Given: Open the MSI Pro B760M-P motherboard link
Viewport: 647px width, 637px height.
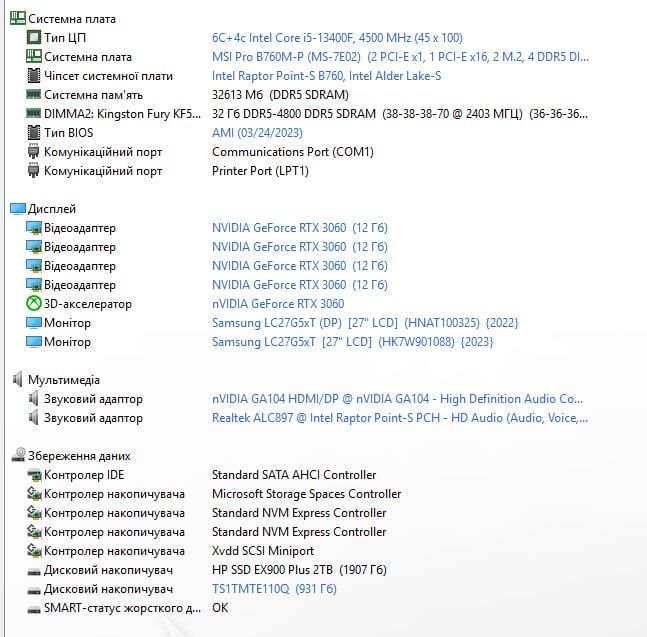Looking at the screenshot, I should [x=400, y=57].
